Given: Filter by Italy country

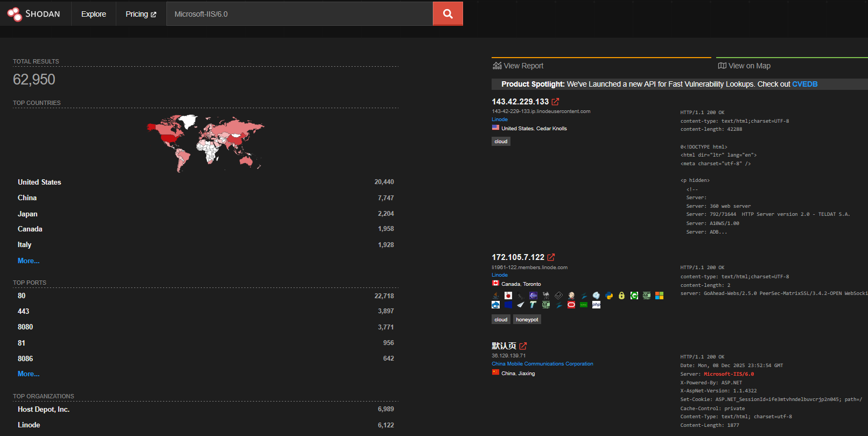Looking at the screenshot, I should click(x=24, y=244).
